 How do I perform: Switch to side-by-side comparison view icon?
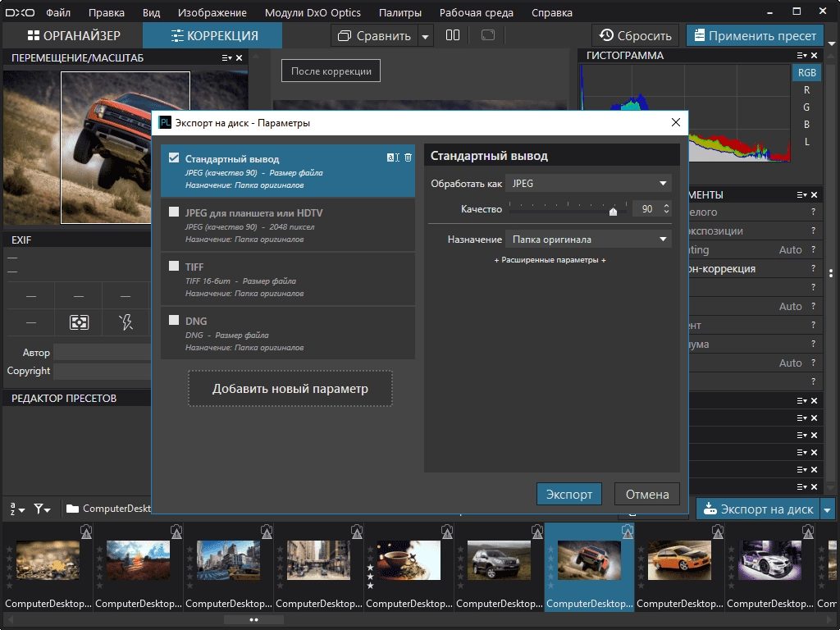pos(453,35)
